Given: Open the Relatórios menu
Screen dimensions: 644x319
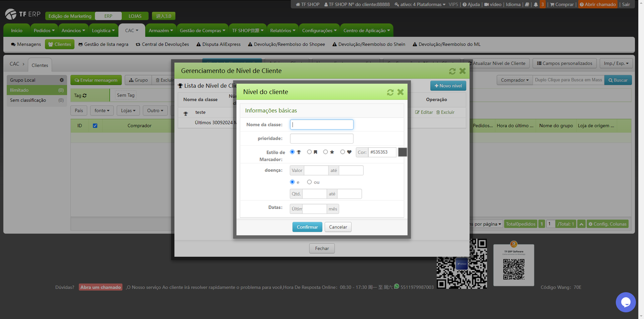Looking at the screenshot, I should click(x=282, y=31).
